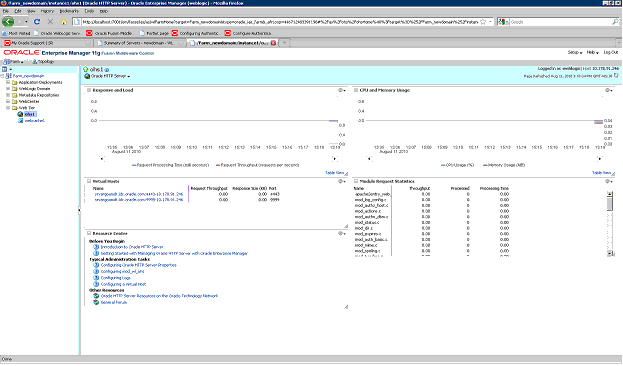
Task: Open the Setup menu
Action: 575,52
